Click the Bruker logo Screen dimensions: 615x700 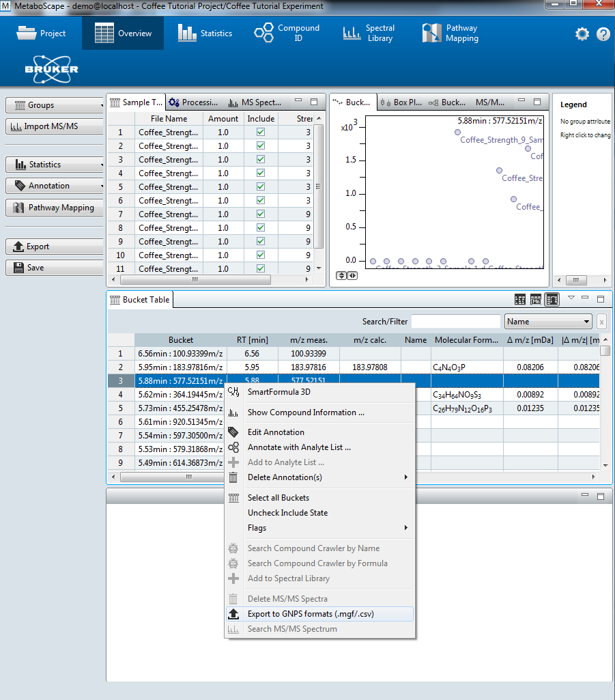tap(52, 69)
